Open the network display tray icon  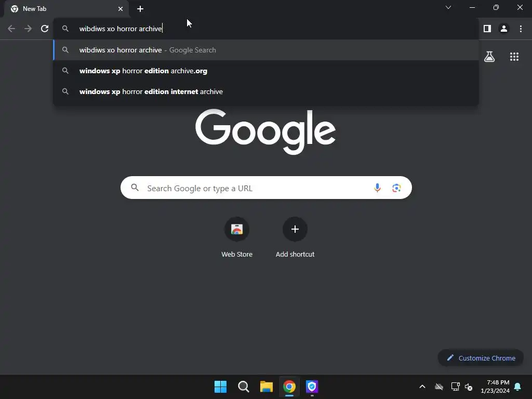(x=455, y=387)
